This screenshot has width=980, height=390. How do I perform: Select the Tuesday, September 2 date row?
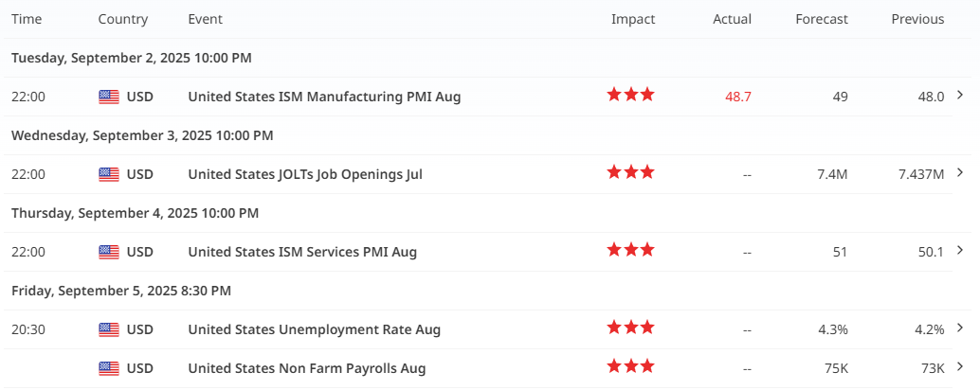(132, 58)
